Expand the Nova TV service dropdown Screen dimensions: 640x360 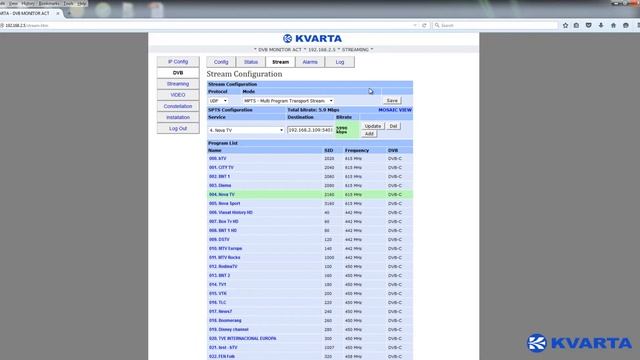tap(246, 130)
